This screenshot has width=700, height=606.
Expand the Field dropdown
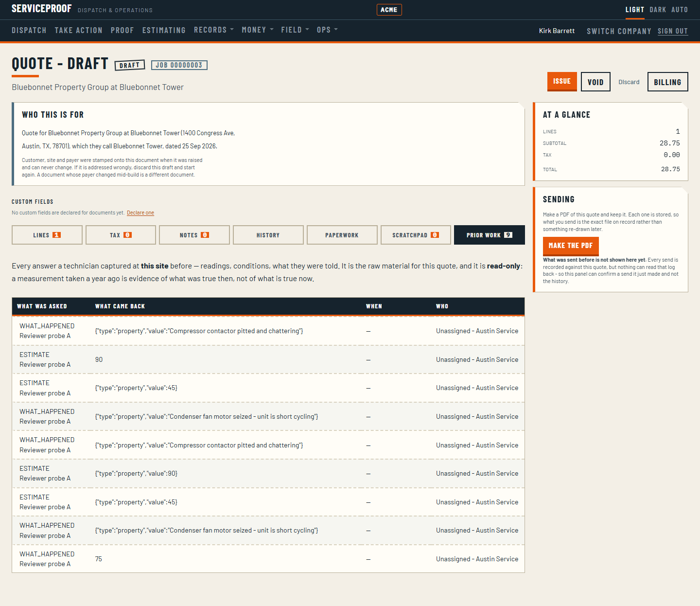coord(295,30)
